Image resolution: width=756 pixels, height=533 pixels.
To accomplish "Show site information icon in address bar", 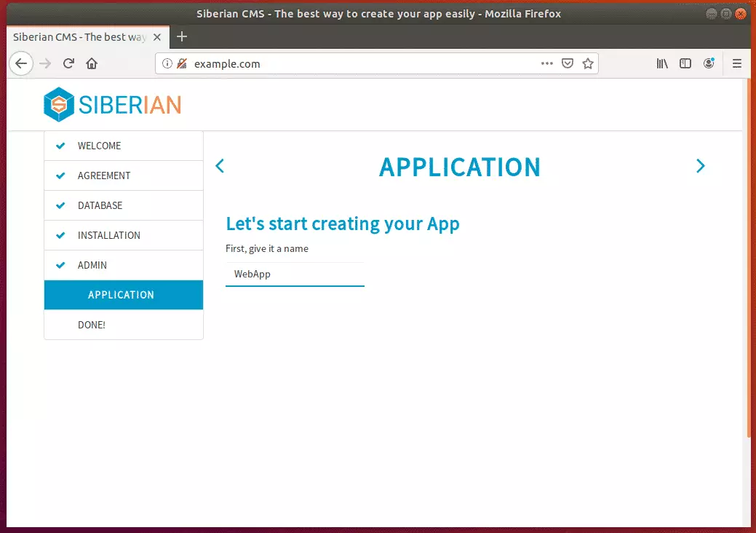I will 167,63.
